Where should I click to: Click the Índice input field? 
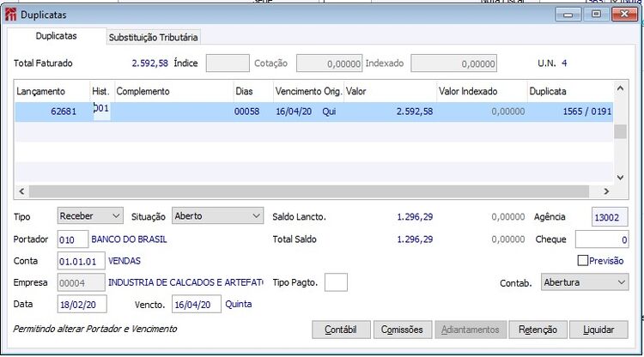click(x=228, y=64)
